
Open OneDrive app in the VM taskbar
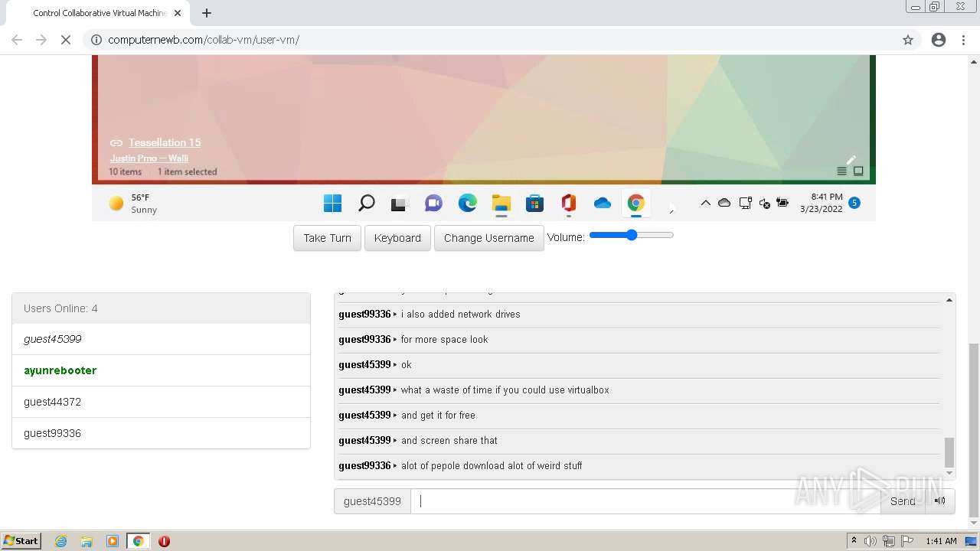click(x=602, y=203)
